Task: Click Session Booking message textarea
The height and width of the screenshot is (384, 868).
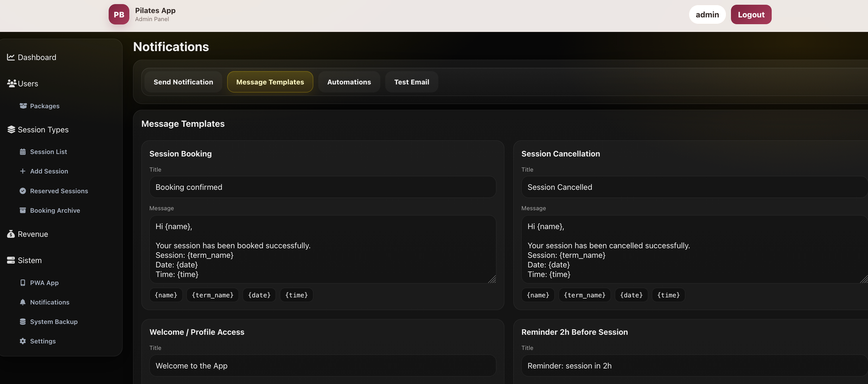Action: coord(323,249)
